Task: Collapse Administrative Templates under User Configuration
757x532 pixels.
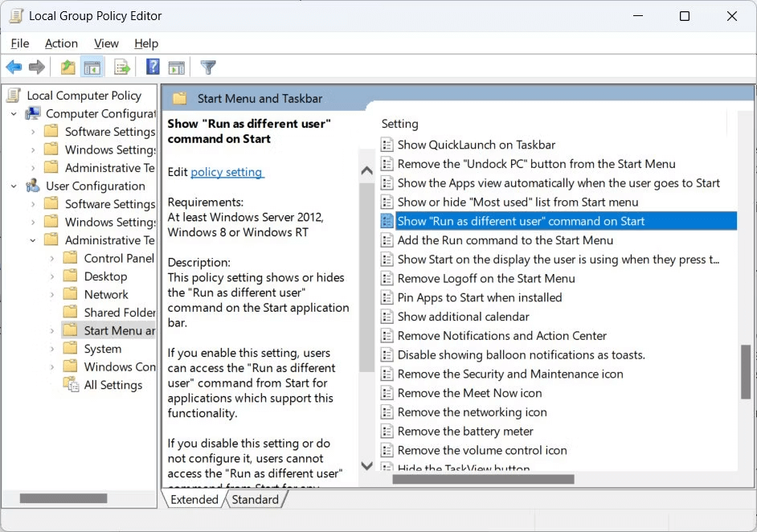Action: (x=32, y=239)
